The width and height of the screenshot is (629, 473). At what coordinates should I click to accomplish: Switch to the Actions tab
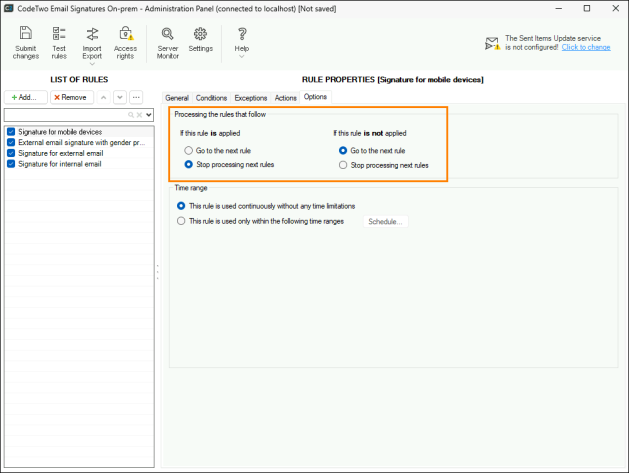point(286,98)
